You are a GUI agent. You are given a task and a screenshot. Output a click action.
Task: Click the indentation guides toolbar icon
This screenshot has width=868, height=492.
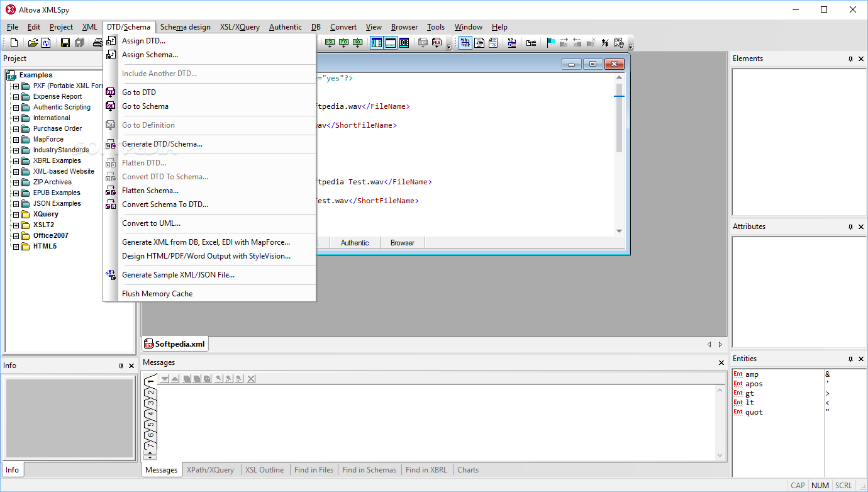tap(531, 43)
